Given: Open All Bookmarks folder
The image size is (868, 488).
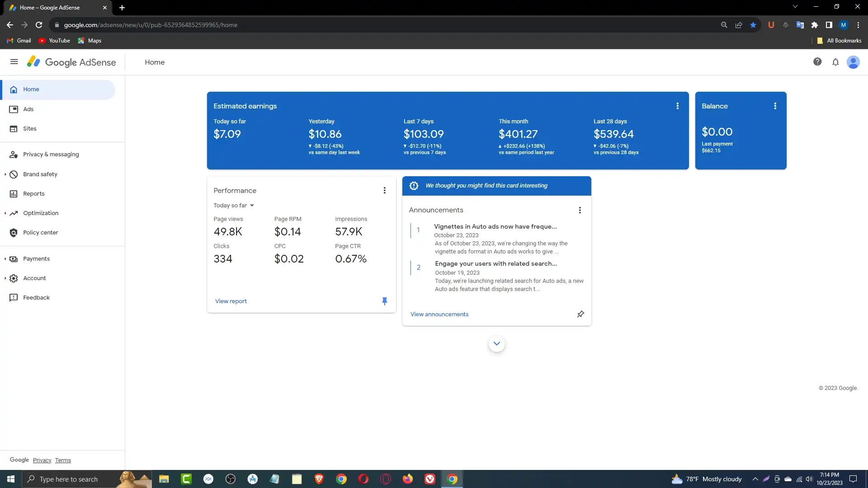Looking at the screenshot, I should 839,41.
